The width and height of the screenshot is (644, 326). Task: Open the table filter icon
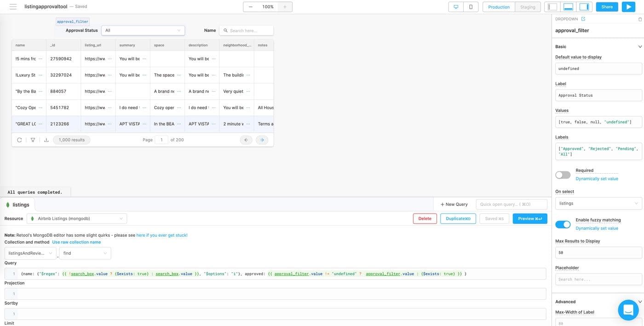(33, 140)
